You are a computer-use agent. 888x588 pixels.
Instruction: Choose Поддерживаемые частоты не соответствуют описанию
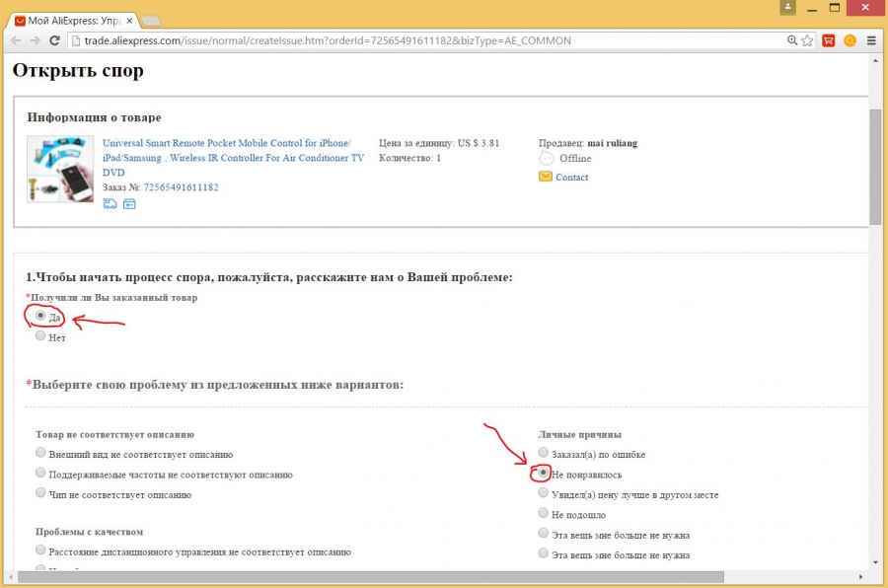[40, 473]
